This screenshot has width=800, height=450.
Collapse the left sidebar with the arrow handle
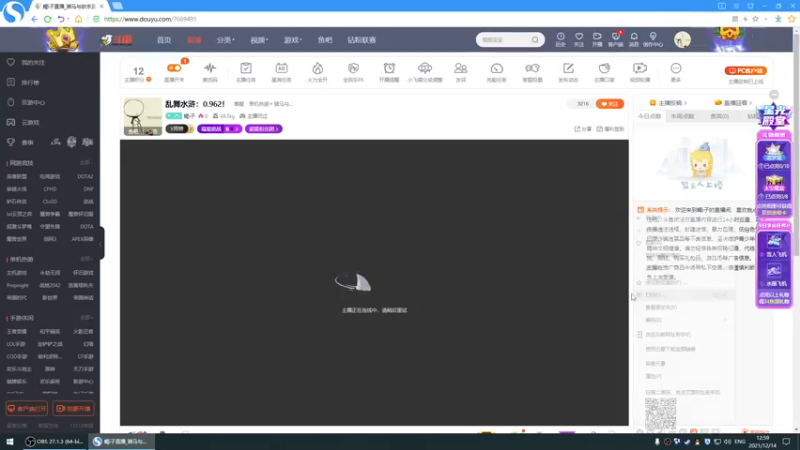101,243
